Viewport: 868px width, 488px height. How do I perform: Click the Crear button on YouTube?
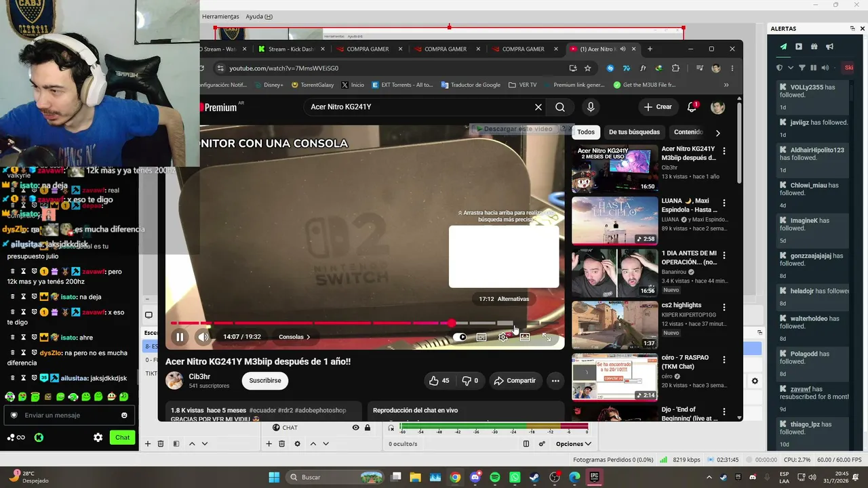658,107
